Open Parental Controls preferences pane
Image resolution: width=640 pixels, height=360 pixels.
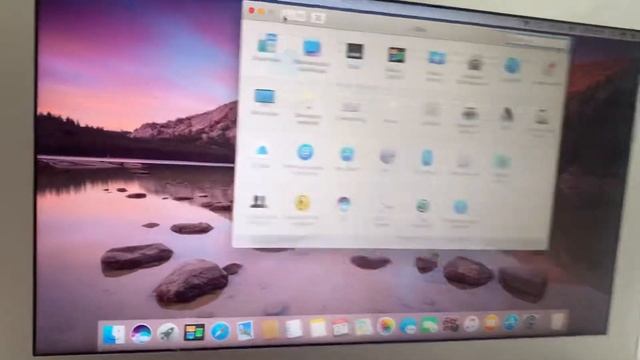click(x=302, y=203)
